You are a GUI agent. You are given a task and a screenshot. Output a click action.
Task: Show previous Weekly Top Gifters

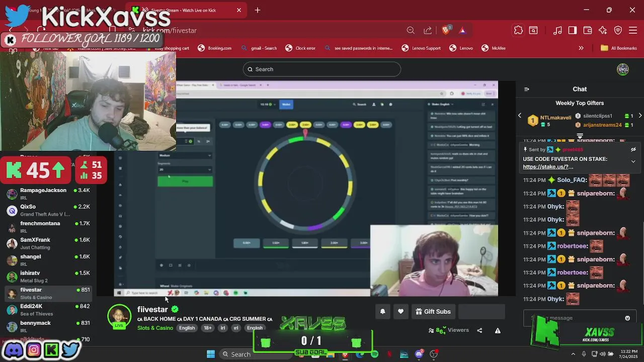pos(520,116)
